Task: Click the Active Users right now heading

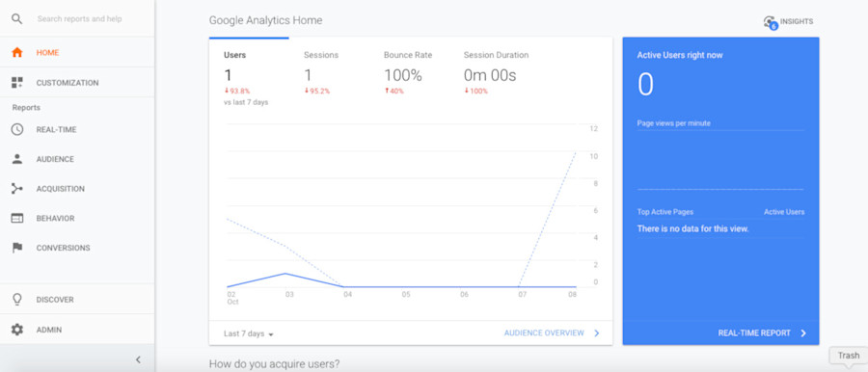Action: tap(680, 55)
